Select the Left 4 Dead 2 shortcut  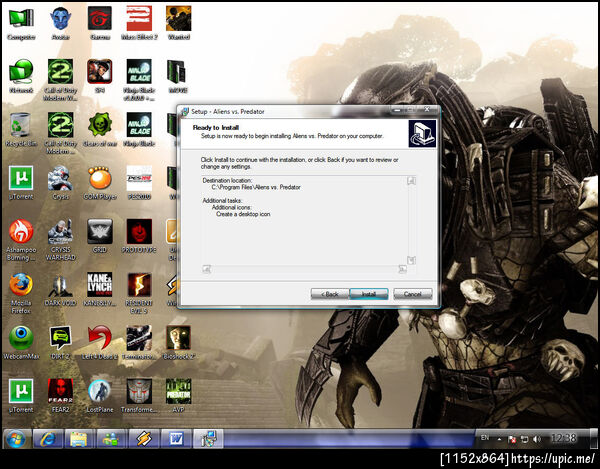(100, 343)
